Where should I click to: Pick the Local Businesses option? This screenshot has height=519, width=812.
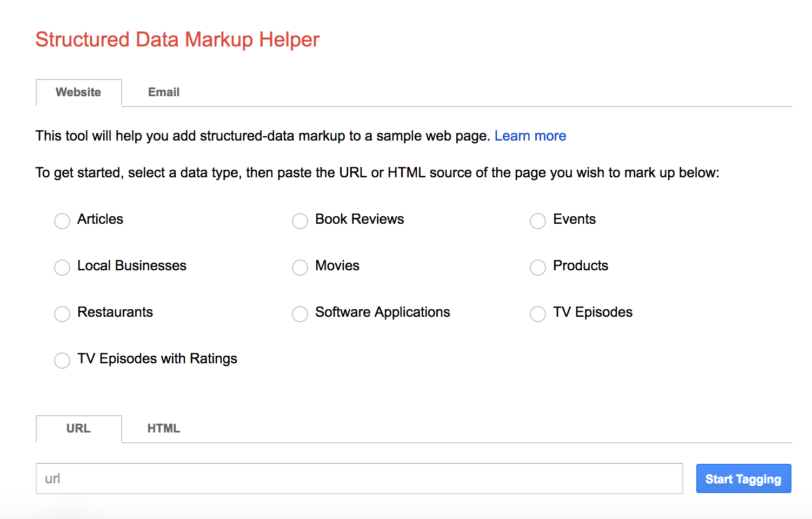62,267
